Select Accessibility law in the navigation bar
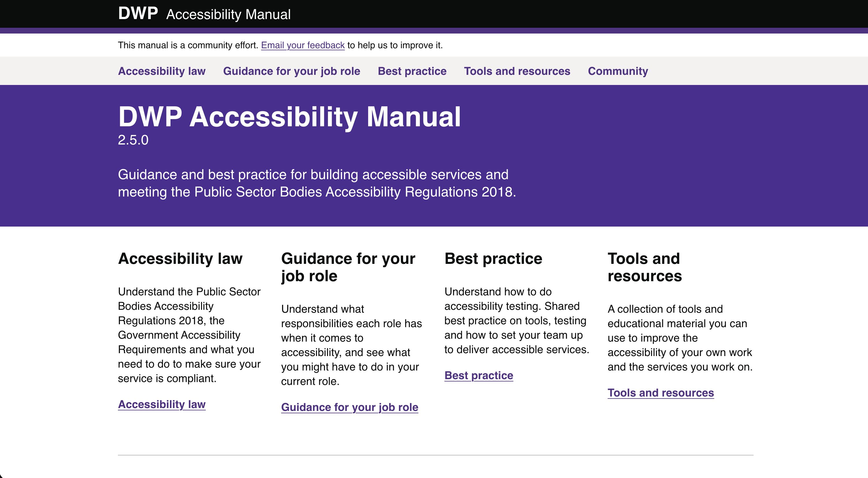 pos(162,71)
